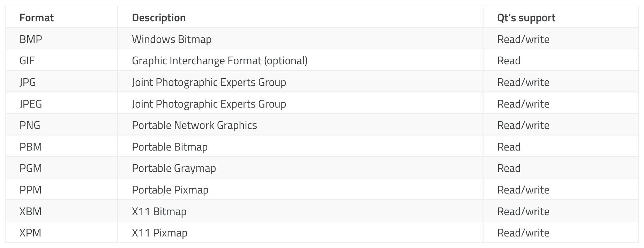Click the PPM format cell
The height and width of the screenshot is (248, 644).
[x=31, y=190]
